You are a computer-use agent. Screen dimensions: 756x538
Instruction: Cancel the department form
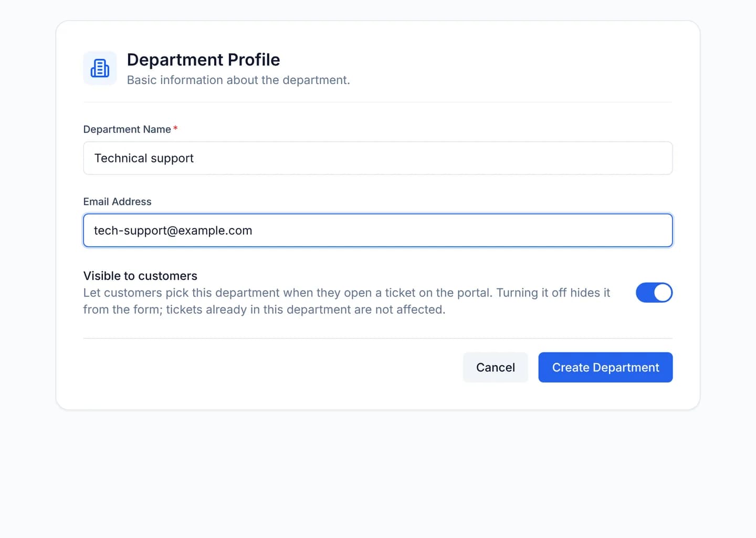click(x=495, y=367)
